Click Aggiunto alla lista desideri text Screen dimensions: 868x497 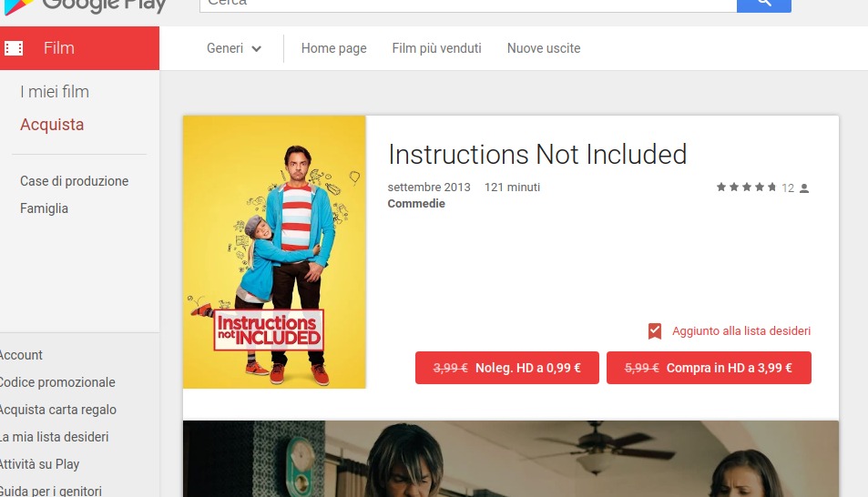[x=741, y=331]
